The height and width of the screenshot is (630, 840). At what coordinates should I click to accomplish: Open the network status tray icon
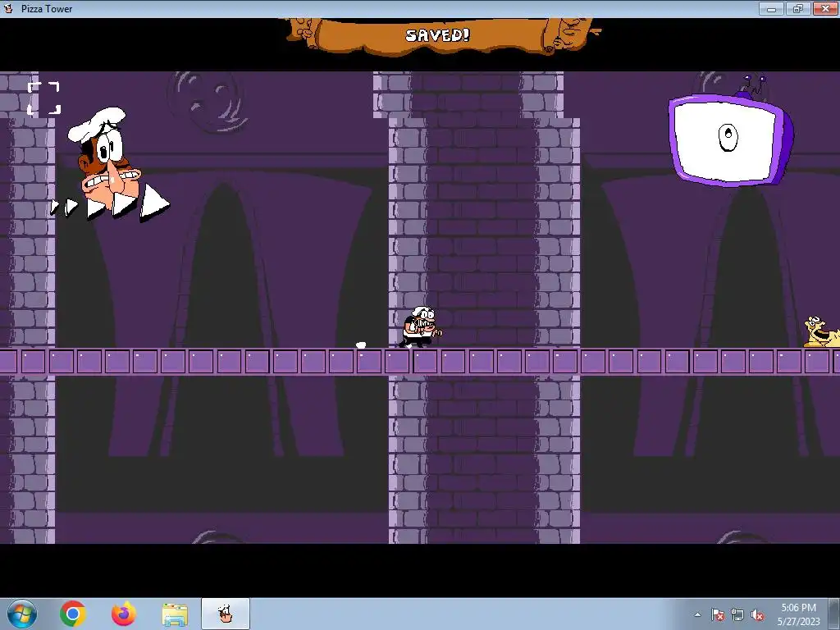pos(737,614)
